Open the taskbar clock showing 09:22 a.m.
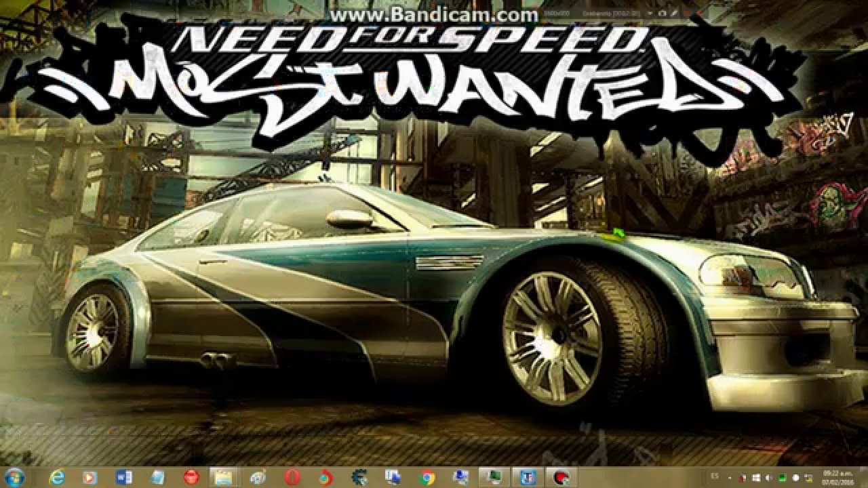The image size is (868, 488). (x=838, y=478)
